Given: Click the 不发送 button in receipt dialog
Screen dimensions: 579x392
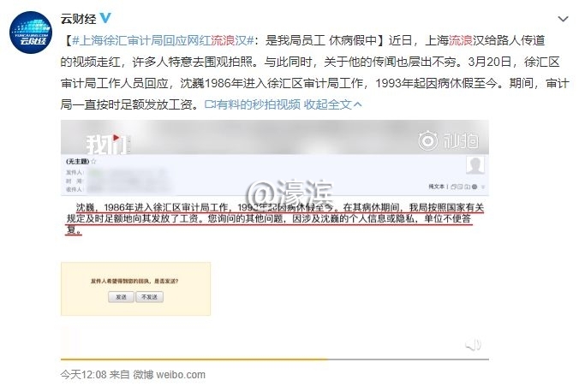Looking at the screenshot, I should pyautogui.click(x=150, y=297).
